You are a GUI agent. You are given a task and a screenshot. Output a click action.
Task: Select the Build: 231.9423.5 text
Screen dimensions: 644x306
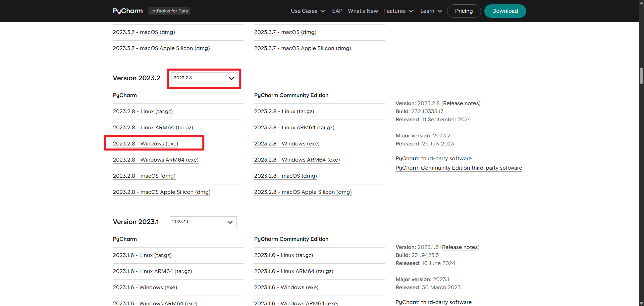pyautogui.click(x=417, y=255)
